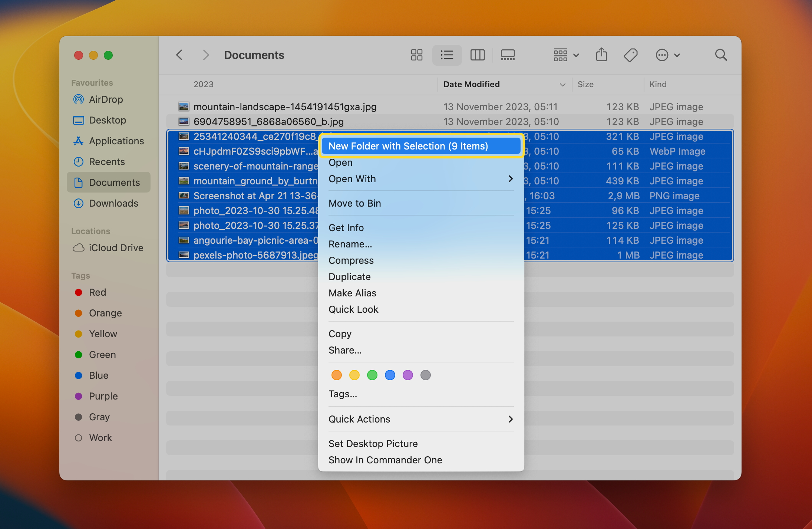Screen dimensions: 812x529
Task: Click the Work tag in sidebar
Action: click(100, 438)
